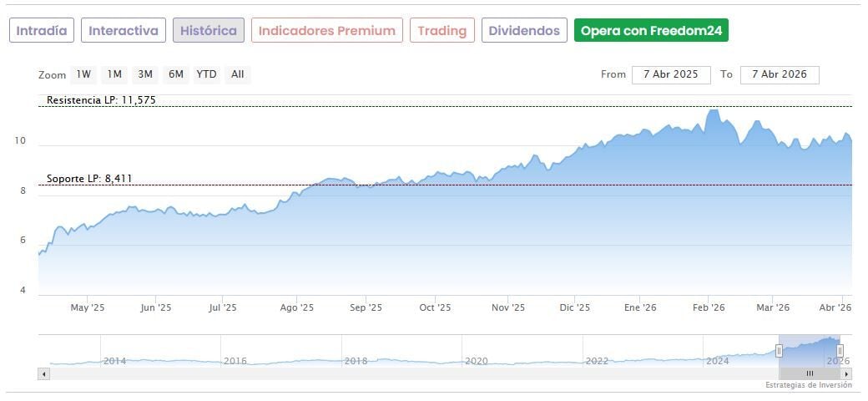This screenshot has width=868, height=401.
Task: Click the From date field
Action: coord(671,74)
